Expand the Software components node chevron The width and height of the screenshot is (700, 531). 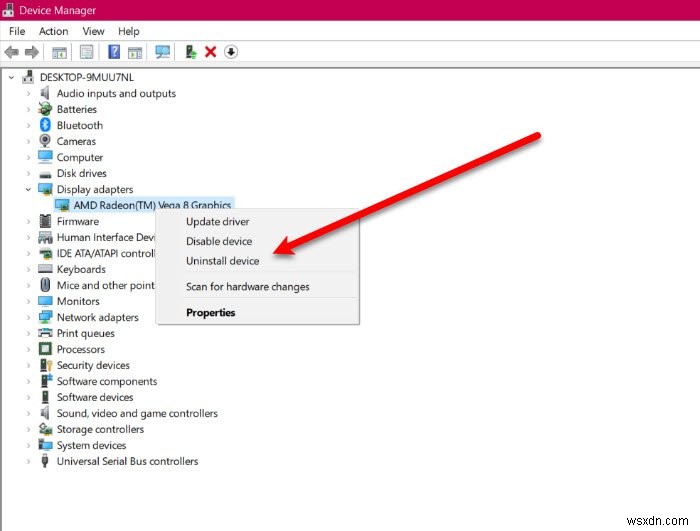(x=28, y=381)
